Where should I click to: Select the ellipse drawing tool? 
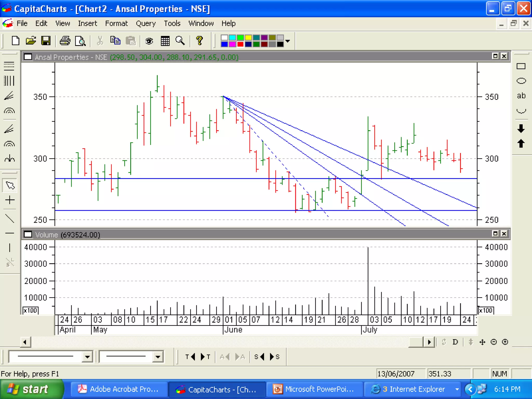coord(521,81)
